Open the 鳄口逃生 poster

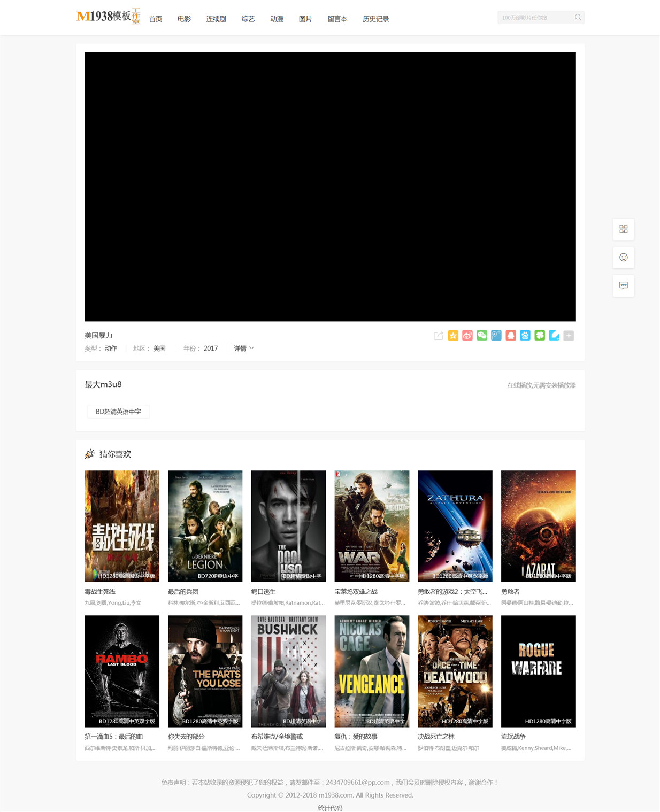pyautogui.click(x=288, y=526)
